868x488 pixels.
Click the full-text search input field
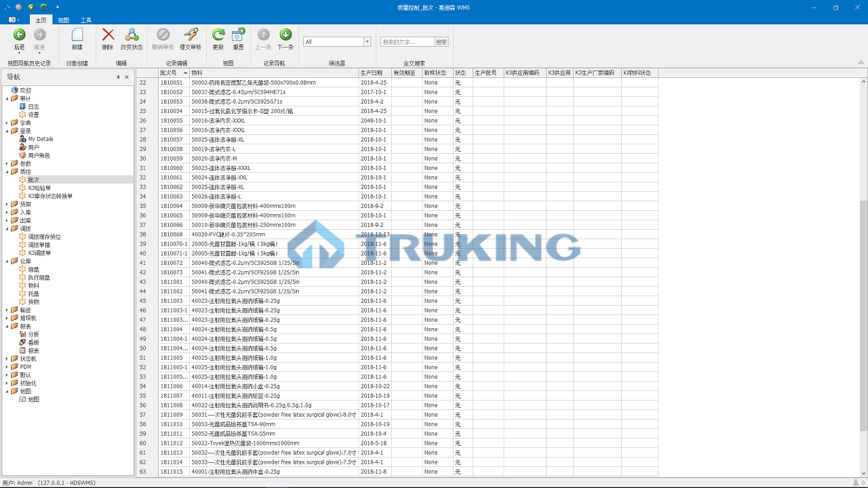point(407,42)
